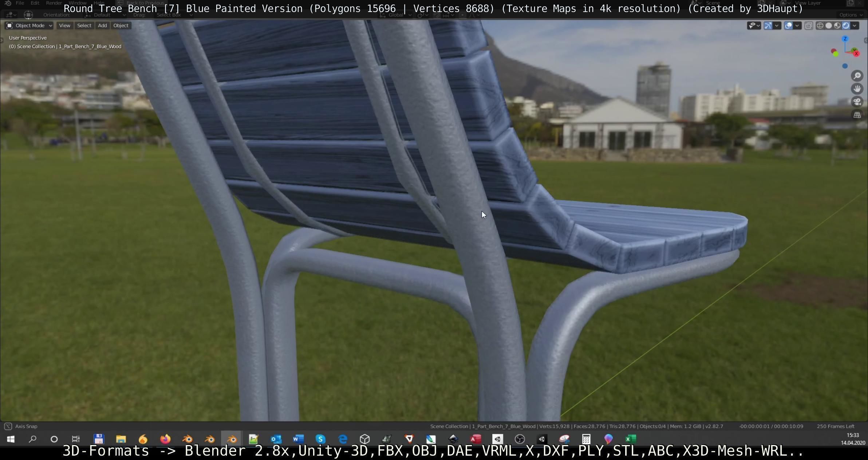The width and height of the screenshot is (868, 460).
Task: Open the File menu
Action: (20, 3)
